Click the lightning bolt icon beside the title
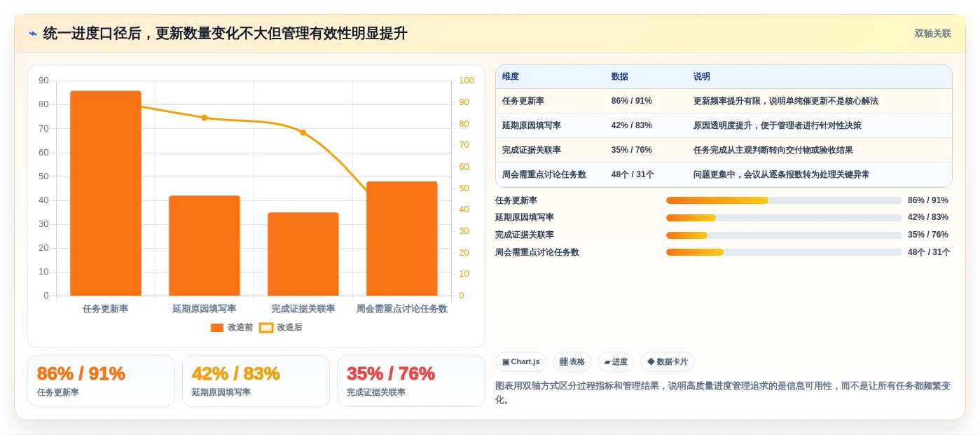The image size is (980, 435). coord(33,34)
